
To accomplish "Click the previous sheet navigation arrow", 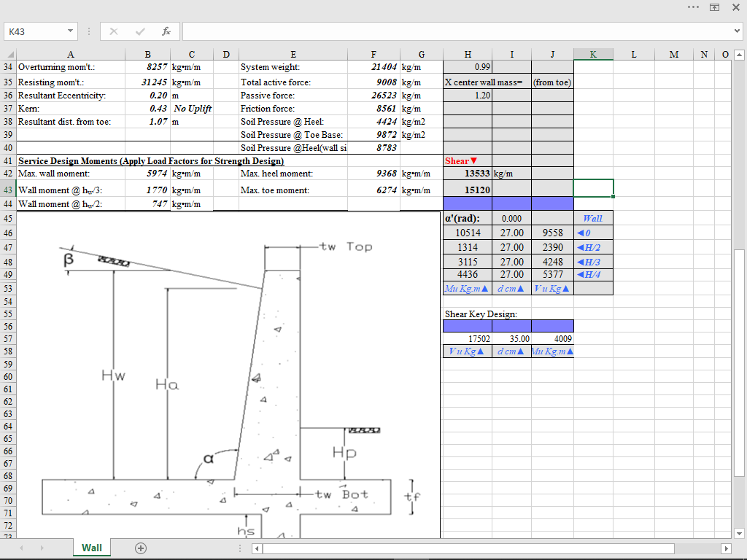I will (21, 548).
